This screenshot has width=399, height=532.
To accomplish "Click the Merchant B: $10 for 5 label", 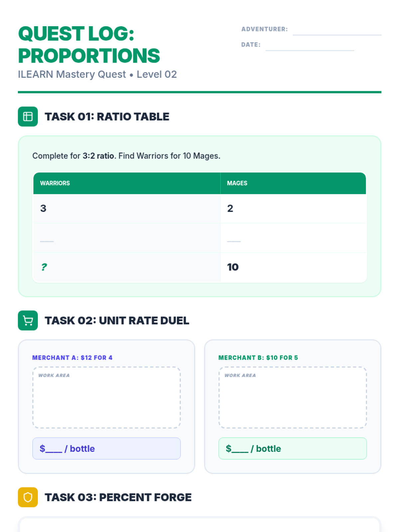I will point(258,358).
